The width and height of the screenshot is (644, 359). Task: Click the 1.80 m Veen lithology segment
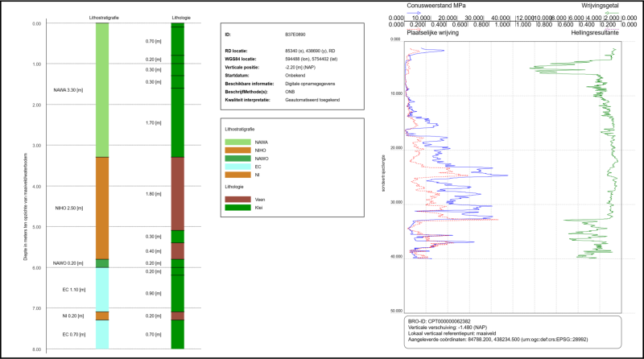pyautogui.click(x=178, y=193)
